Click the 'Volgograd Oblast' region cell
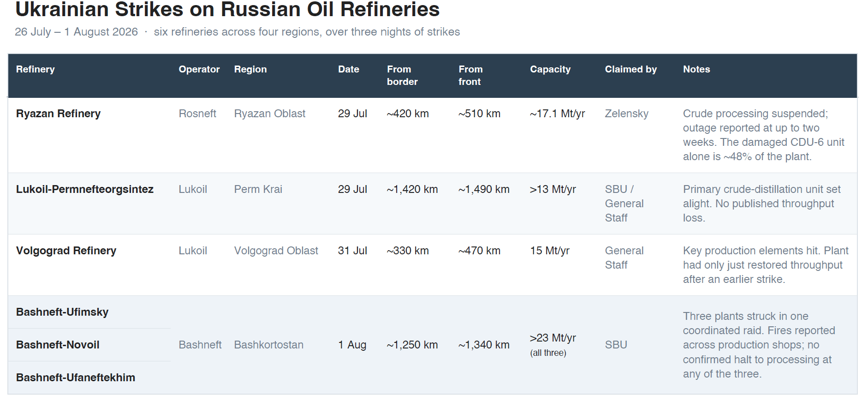This screenshot has height=408, width=868. 276,251
